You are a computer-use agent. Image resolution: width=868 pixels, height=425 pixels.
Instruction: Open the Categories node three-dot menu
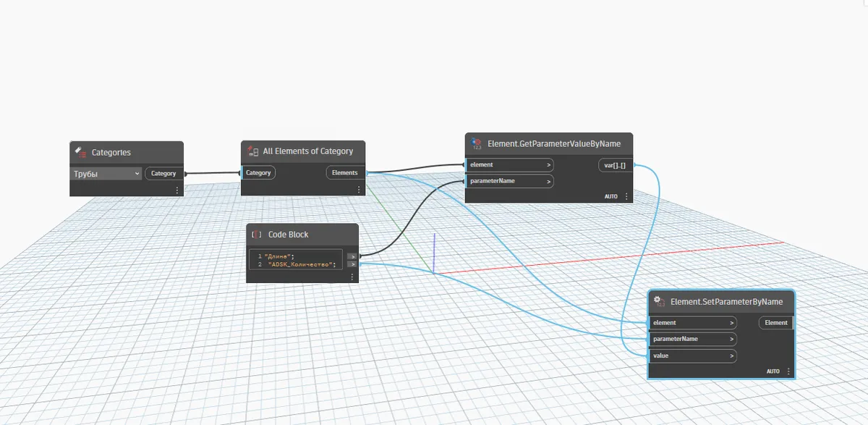(x=176, y=190)
